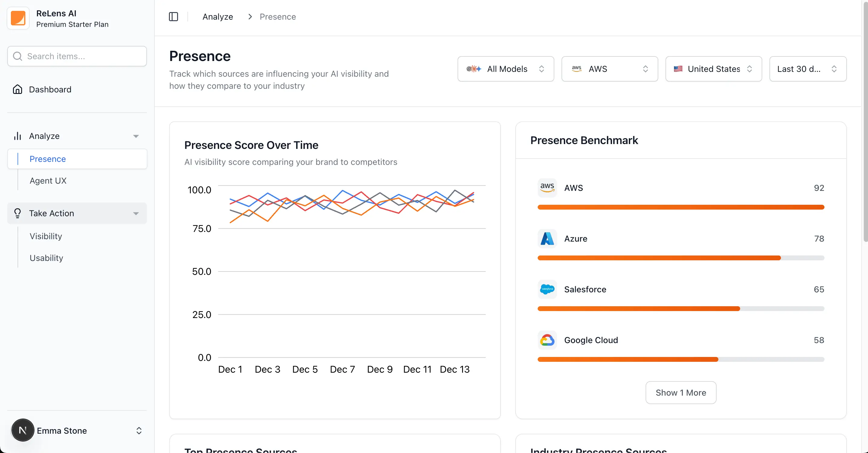
Task: Click the Google Cloud logo
Action: pyautogui.click(x=547, y=340)
